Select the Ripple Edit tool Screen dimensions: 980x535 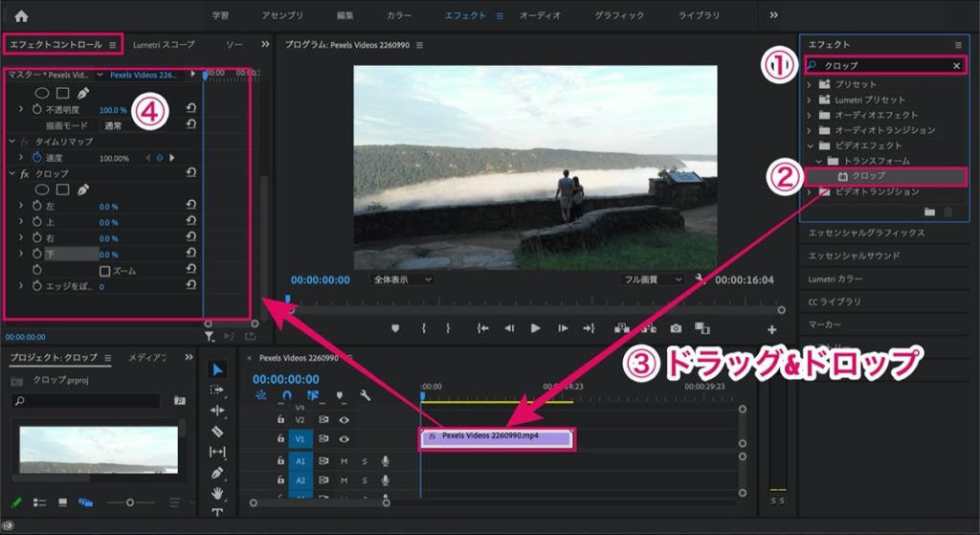[x=217, y=411]
